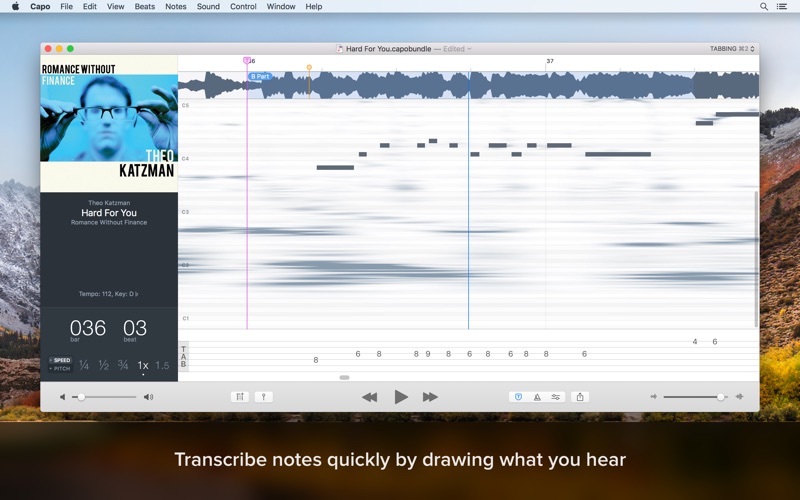Click the C5 pitch label

(x=185, y=106)
